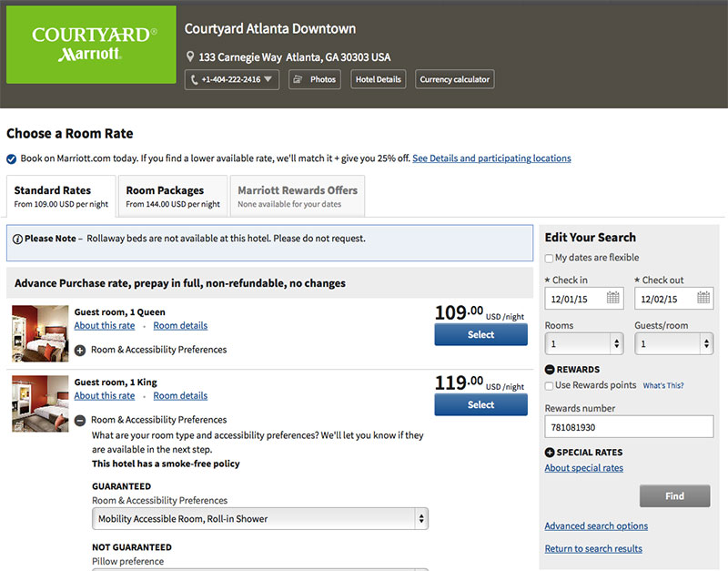Click the Rewards number input field

click(629, 426)
